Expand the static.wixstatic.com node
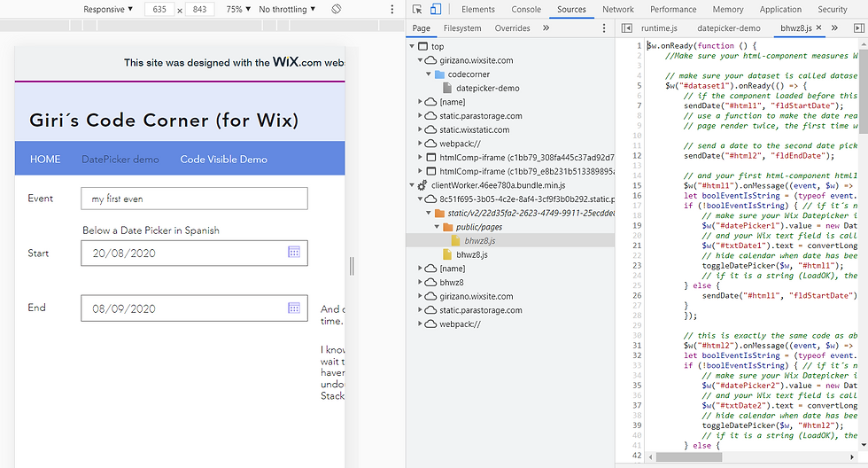 (420, 129)
